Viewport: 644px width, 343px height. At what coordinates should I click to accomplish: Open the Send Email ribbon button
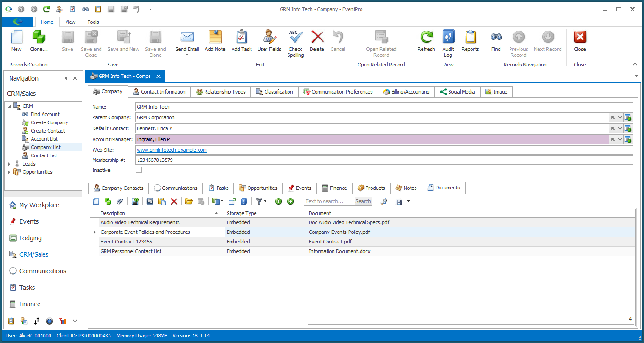(x=187, y=41)
